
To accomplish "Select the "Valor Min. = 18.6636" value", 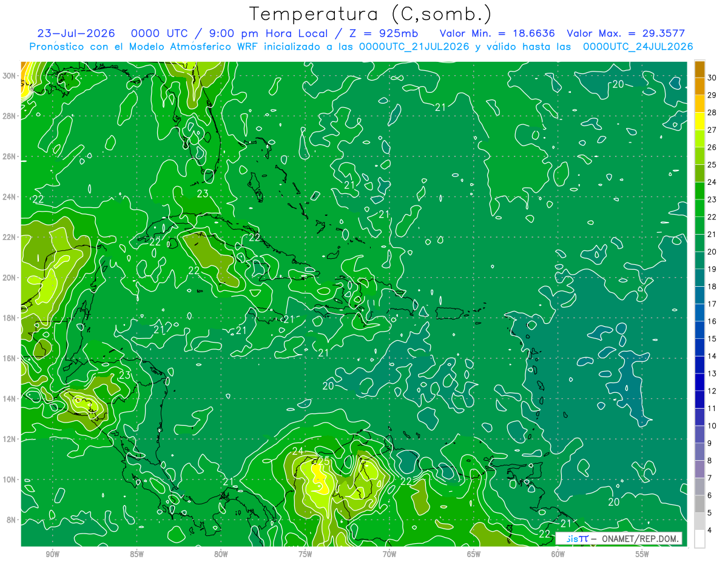I will [497, 33].
